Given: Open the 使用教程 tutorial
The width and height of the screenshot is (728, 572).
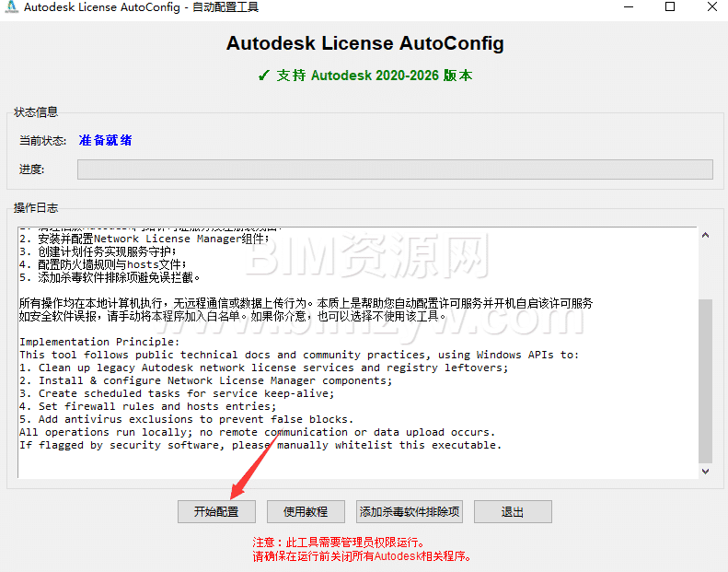Looking at the screenshot, I should pos(306,512).
